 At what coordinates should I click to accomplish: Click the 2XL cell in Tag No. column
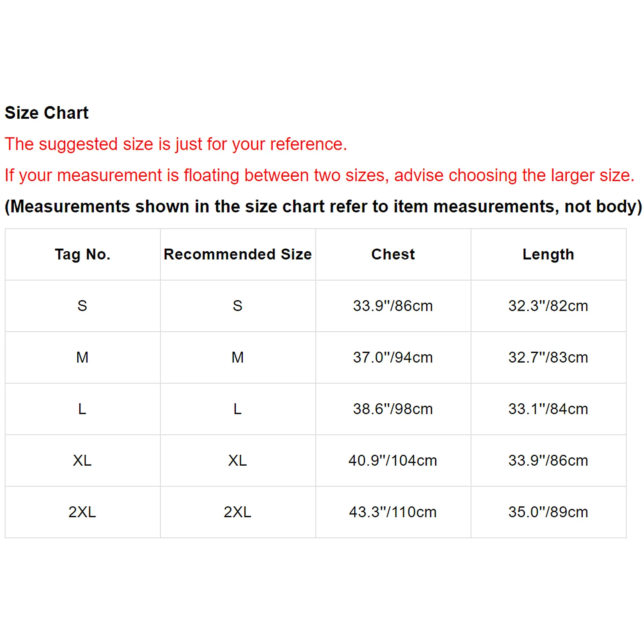83,512
